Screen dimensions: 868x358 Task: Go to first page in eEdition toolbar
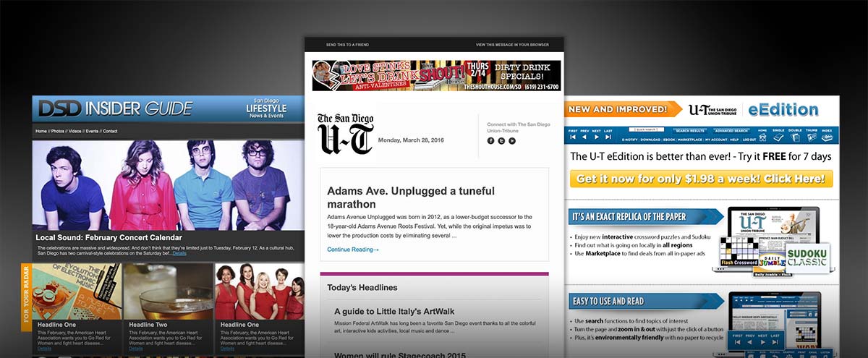click(x=573, y=137)
